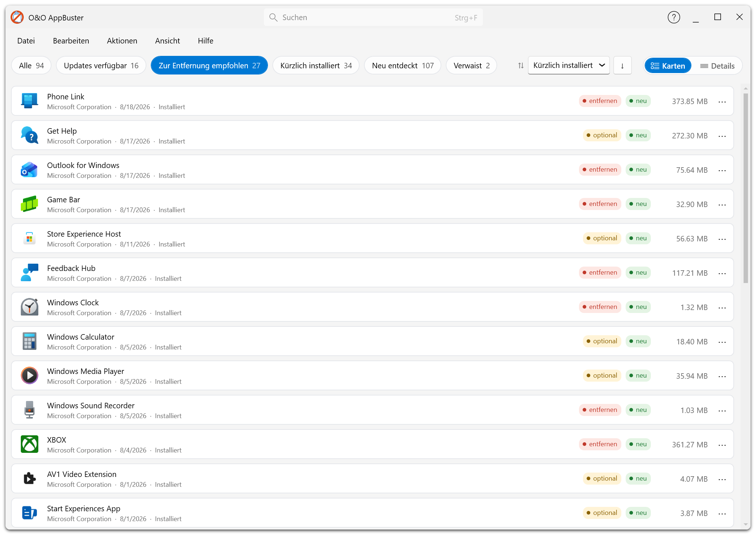Open more options for Windows Media Player
The image size is (756, 535).
722,376
